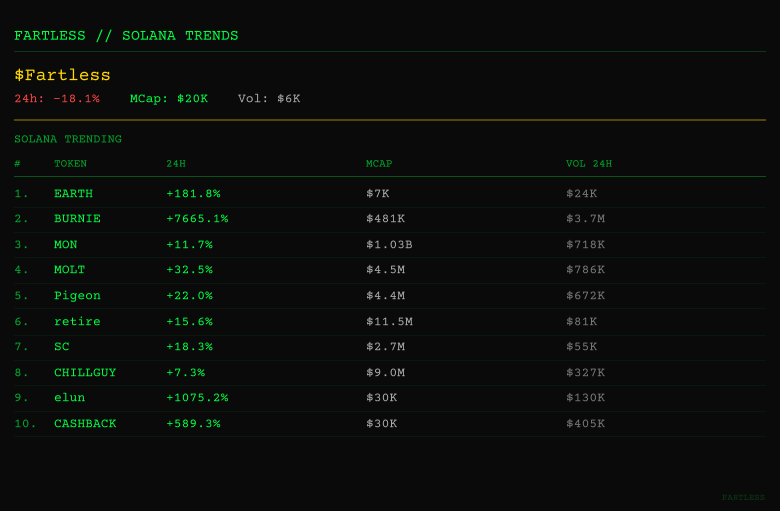Select the CASHBACK token name
The width and height of the screenshot is (780, 511).
click(x=85, y=423)
